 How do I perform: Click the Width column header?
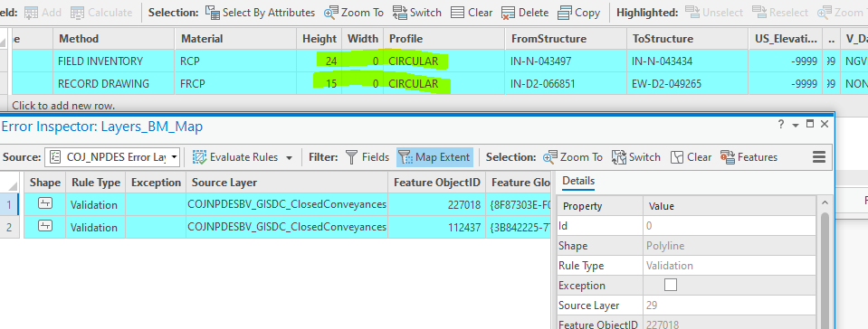pyautogui.click(x=362, y=39)
